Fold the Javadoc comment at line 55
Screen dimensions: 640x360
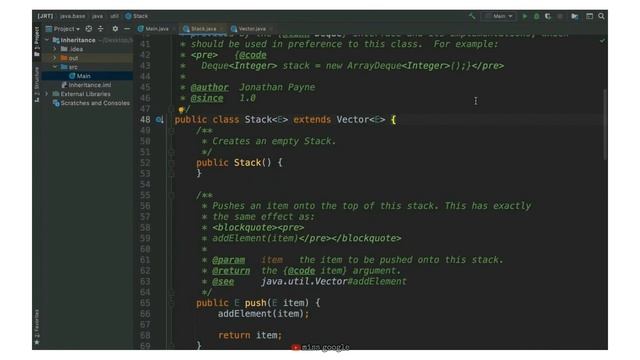172,196
